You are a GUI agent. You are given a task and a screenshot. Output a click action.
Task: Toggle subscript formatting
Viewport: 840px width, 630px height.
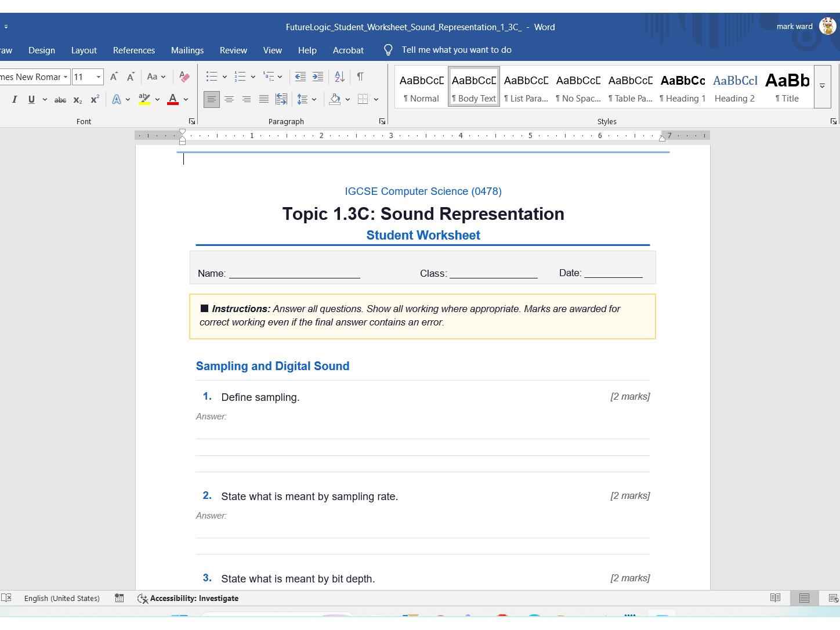click(78, 100)
